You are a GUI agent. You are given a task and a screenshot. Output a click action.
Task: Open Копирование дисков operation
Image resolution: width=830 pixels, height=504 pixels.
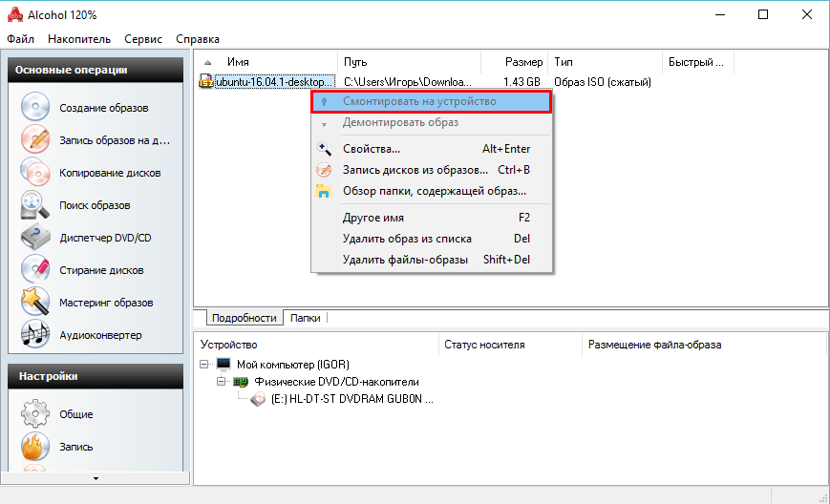coord(110,173)
